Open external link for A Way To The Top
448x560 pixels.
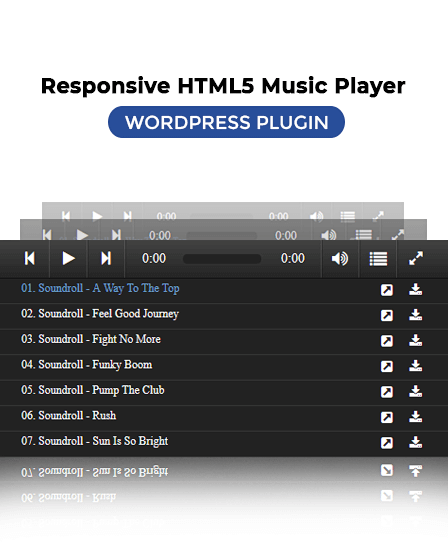click(x=387, y=290)
